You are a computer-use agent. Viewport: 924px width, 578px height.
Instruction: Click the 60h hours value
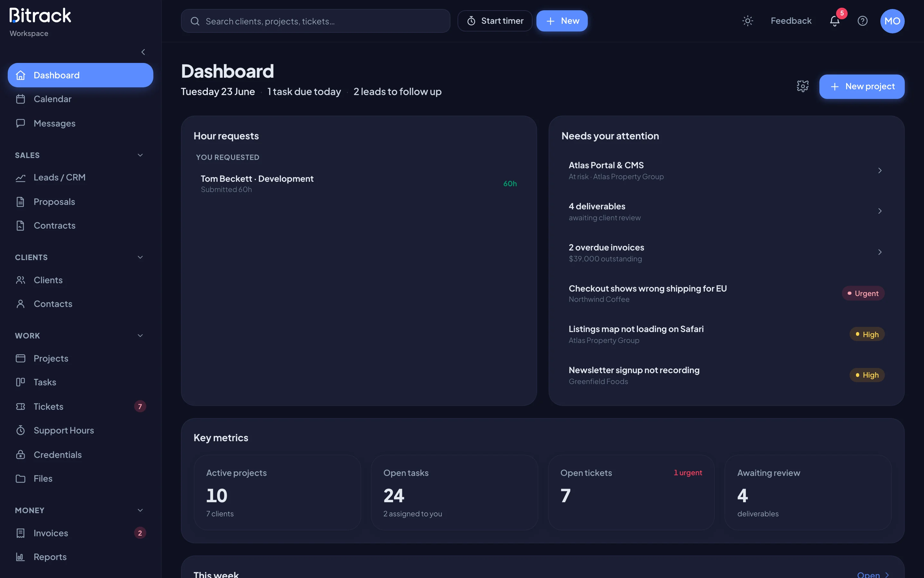click(x=510, y=183)
